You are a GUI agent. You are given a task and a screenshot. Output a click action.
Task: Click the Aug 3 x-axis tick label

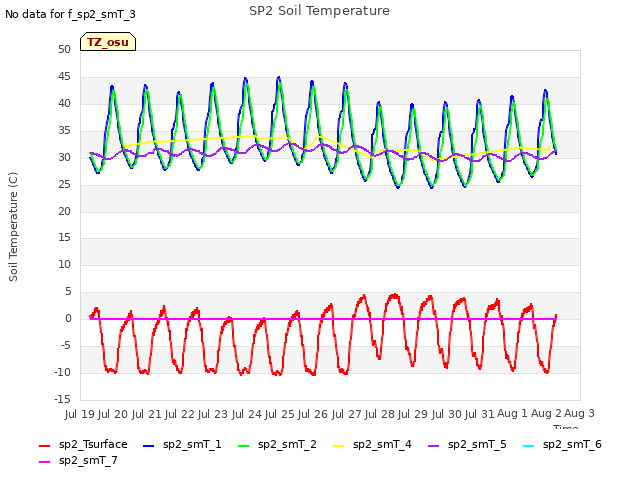[579, 414]
